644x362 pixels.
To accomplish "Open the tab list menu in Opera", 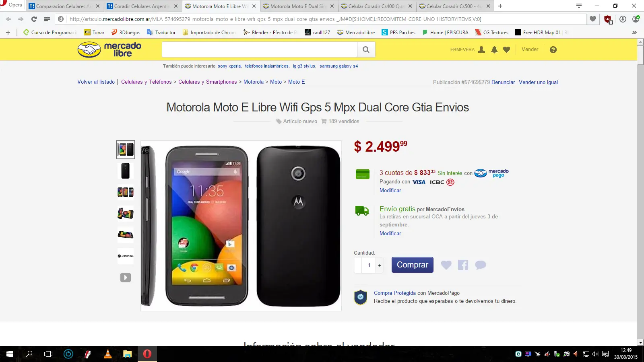I will pos(579,6).
